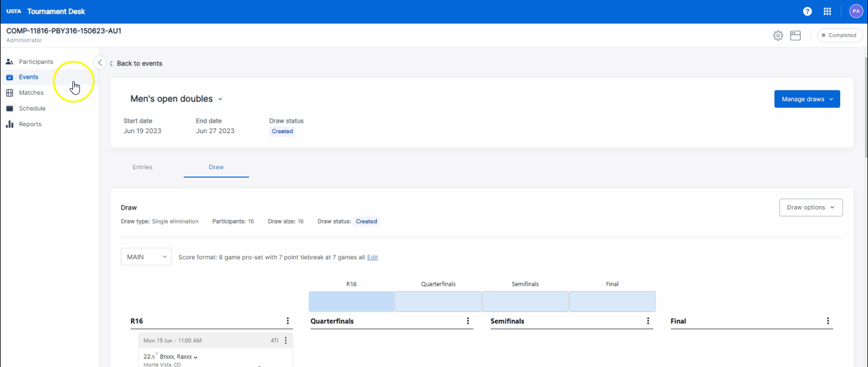
Task: Click the Events calendar sidebar icon
Action: tap(9, 77)
